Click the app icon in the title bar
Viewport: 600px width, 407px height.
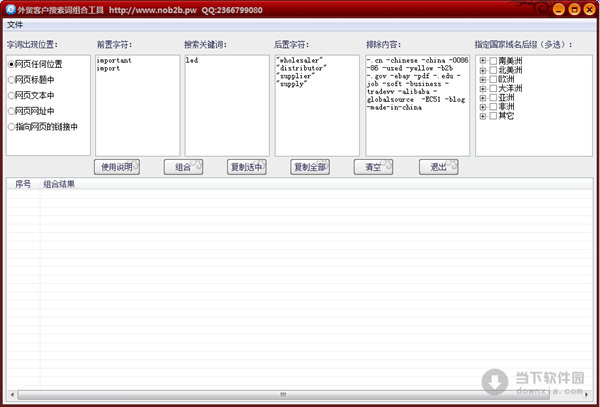9,9
